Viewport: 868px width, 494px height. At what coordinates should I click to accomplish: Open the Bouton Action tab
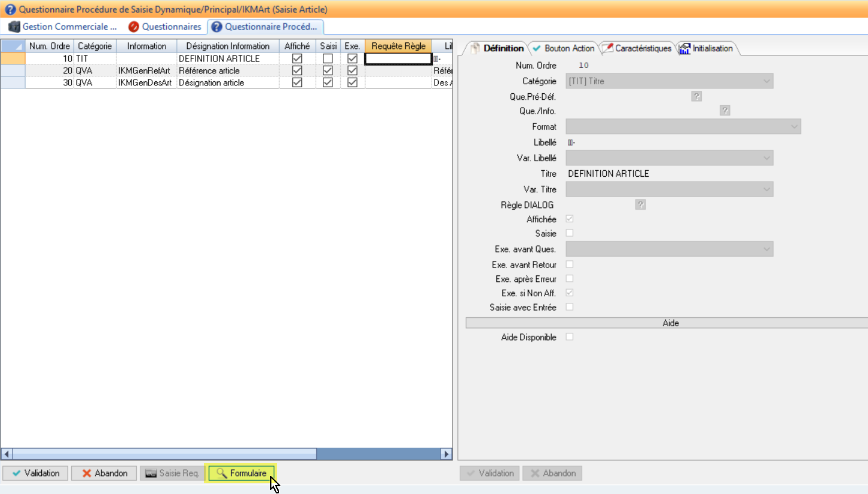[563, 48]
